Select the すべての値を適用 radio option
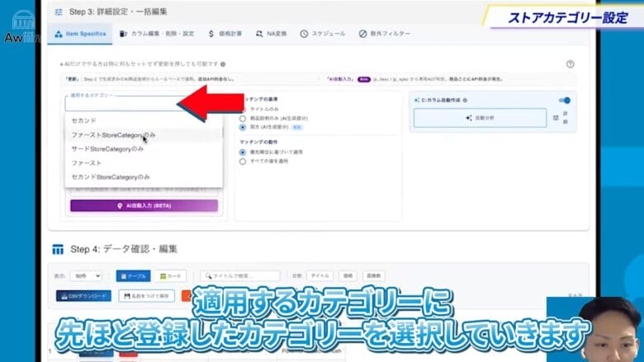The width and height of the screenshot is (644, 362). (x=243, y=162)
